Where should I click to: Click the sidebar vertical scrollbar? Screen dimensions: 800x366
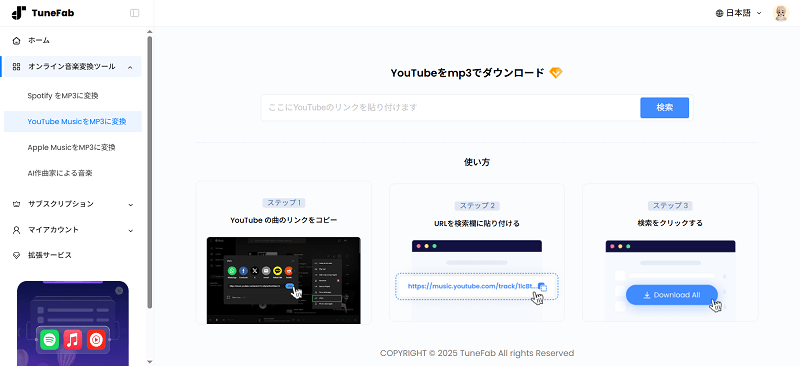click(149, 172)
